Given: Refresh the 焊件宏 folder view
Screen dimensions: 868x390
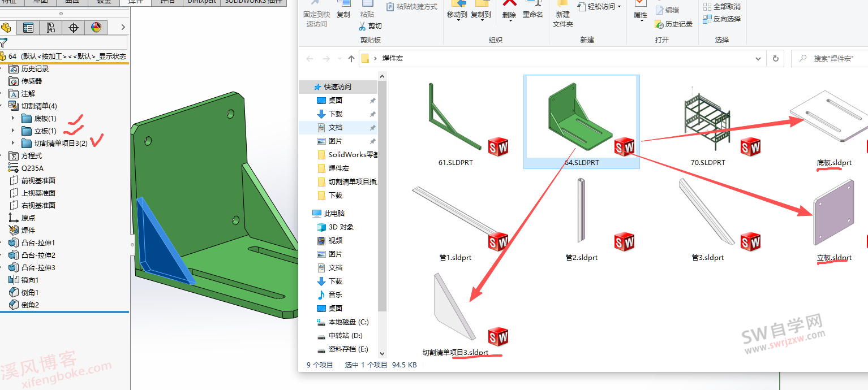Looking at the screenshot, I should [776, 58].
